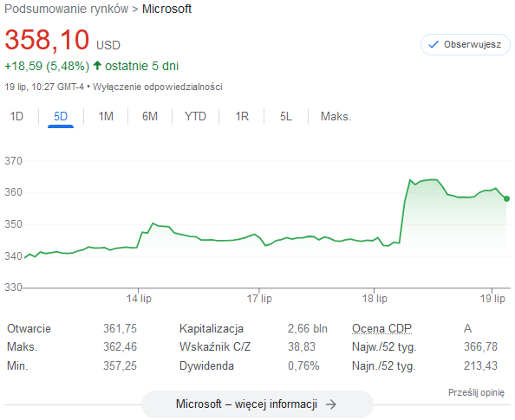Open Microsoft – więcej informacji button

pyautogui.click(x=257, y=404)
